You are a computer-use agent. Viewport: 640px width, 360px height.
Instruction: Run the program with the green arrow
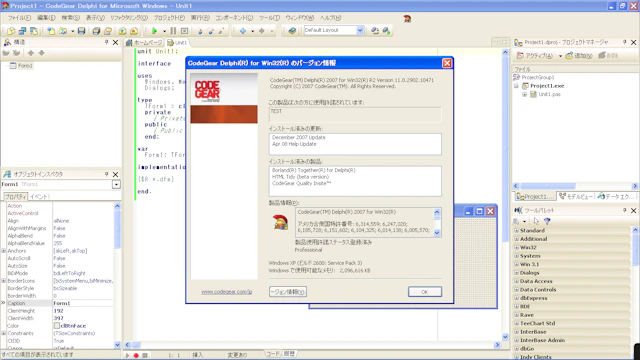coord(155,31)
